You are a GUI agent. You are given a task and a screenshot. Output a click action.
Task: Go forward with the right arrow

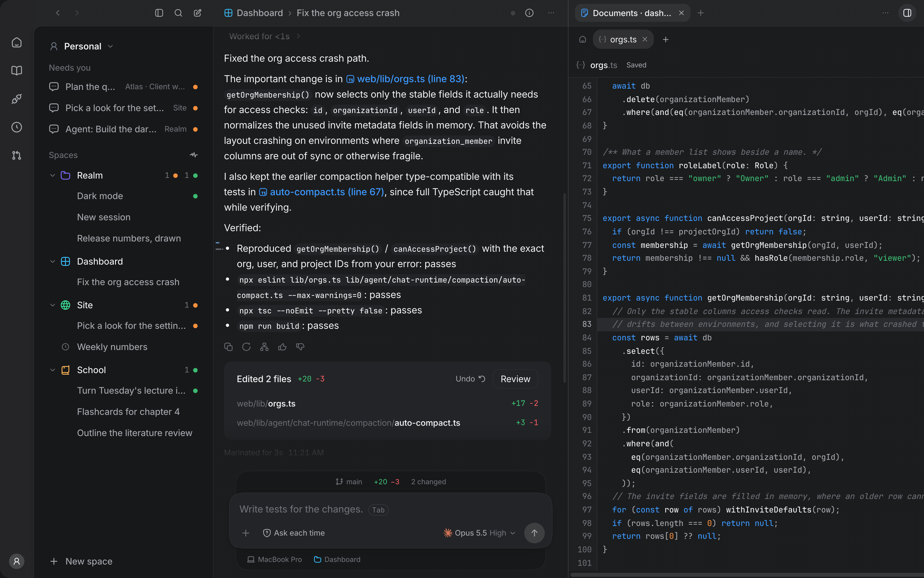77,13
